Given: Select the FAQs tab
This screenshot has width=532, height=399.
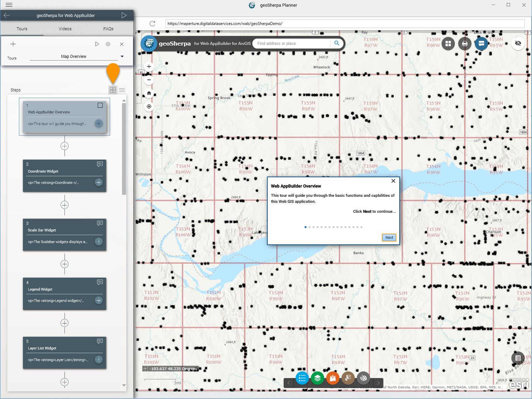Looking at the screenshot, I should pos(108,29).
